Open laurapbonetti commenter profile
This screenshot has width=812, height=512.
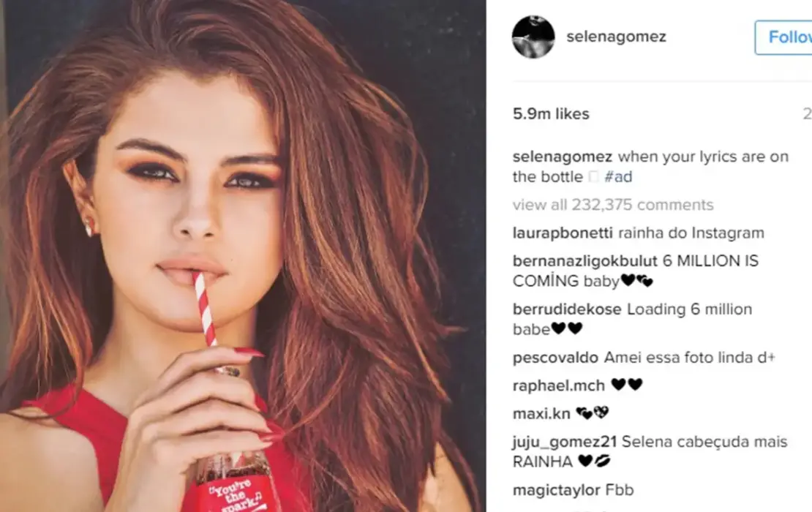point(563,233)
